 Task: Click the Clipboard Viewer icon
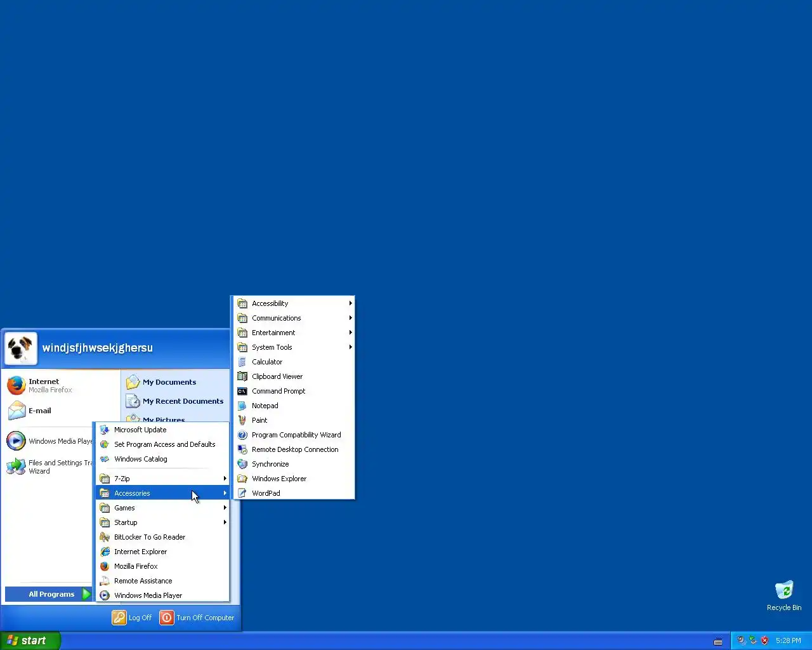(x=242, y=376)
